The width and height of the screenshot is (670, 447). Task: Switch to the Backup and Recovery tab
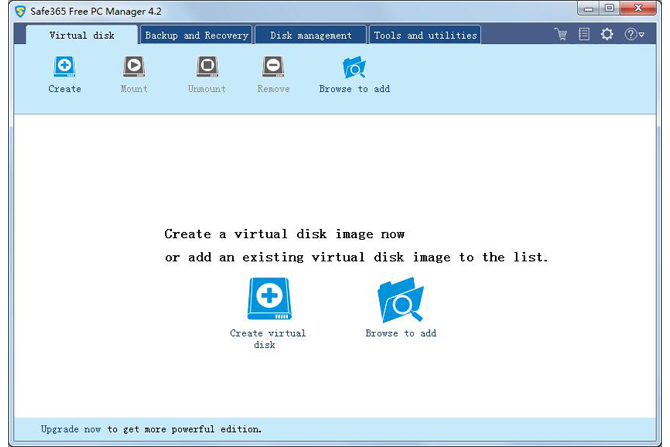(196, 35)
